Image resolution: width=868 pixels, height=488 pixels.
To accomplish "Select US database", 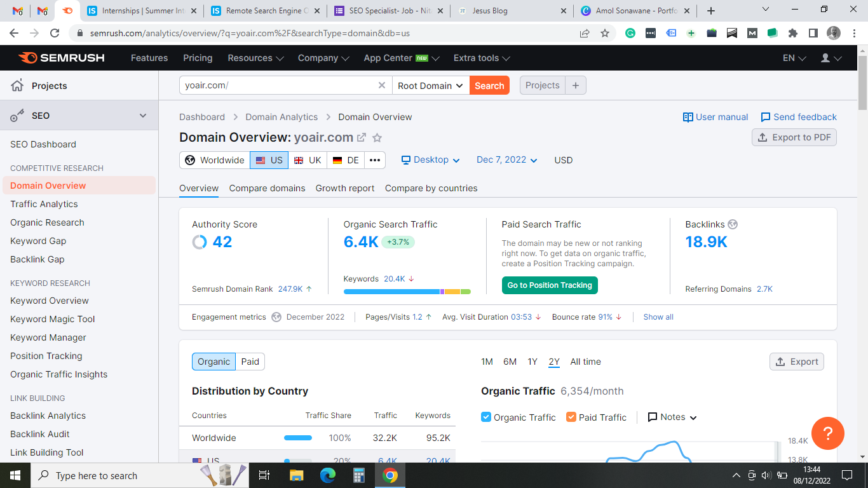I will [x=269, y=160].
